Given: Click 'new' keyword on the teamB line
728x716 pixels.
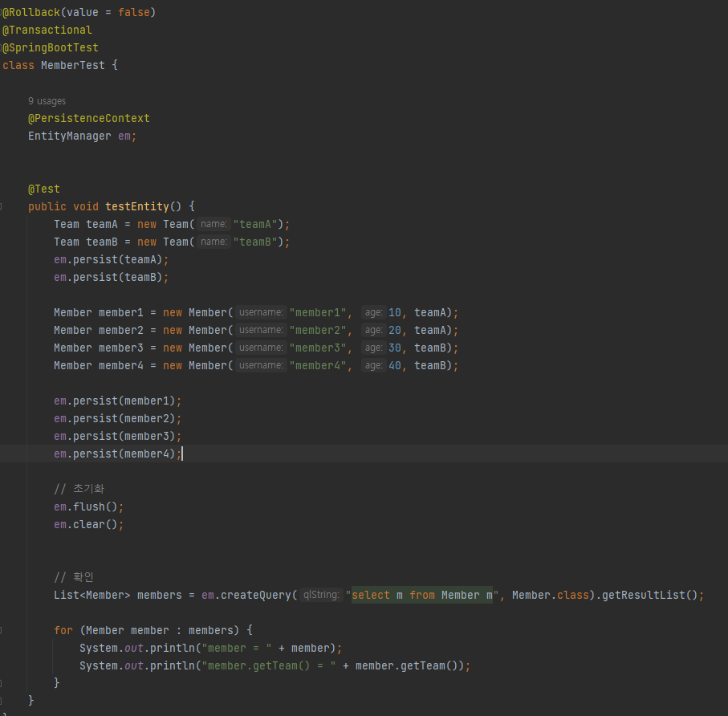Looking at the screenshot, I should (147, 242).
